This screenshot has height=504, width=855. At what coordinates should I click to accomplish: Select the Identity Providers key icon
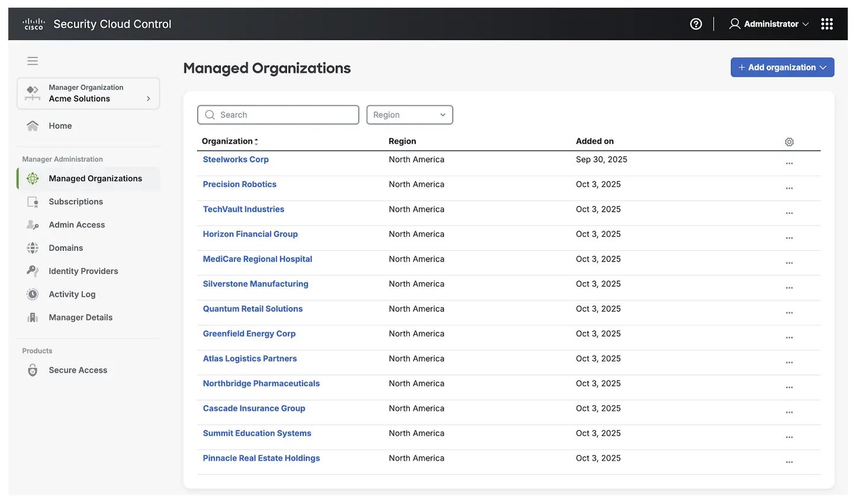point(33,270)
